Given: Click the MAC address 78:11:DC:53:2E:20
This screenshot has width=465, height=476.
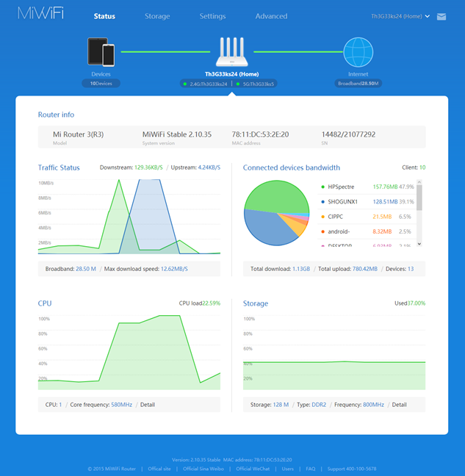Looking at the screenshot, I should point(261,134).
